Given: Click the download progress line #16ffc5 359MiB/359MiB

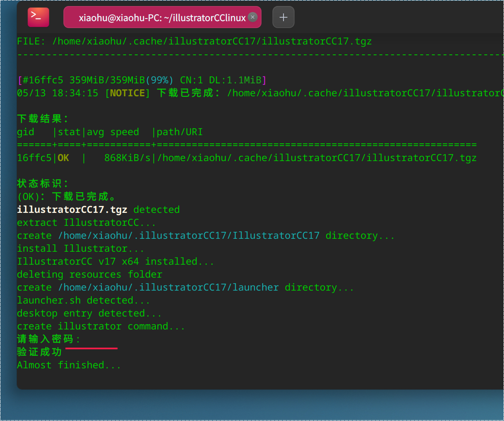Looking at the screenshot, I should [x=142, y=80].
